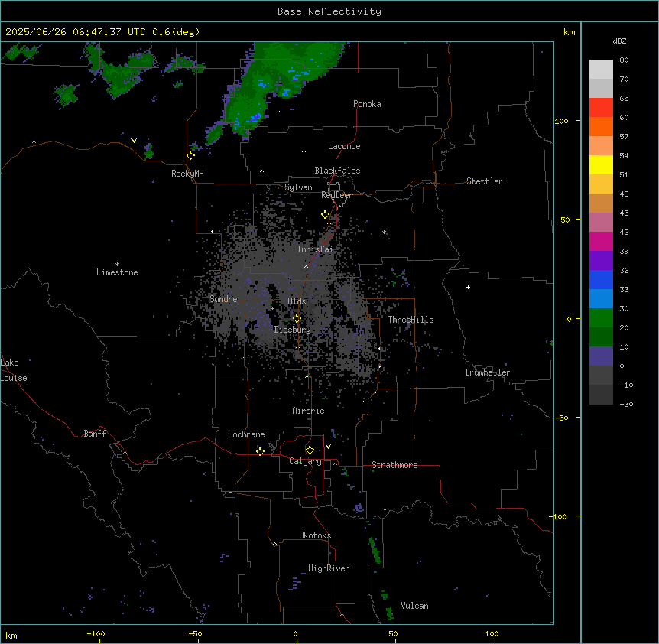Viewport: 659px width, 644px height.
Task: Click the yellow V marker northwest of RockyMH
Action: [x=134, y=141]
